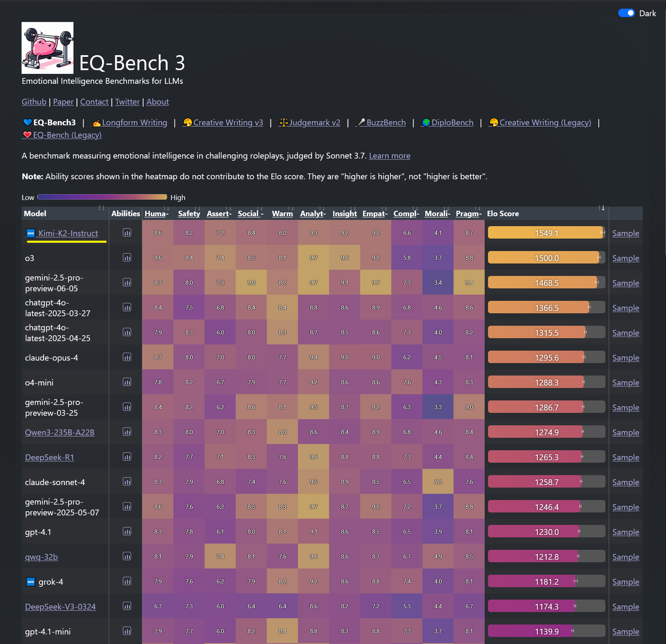666x644 pixels.
Task: Open the Paper link
Action: pyautogui.click(x=63, y=102)
